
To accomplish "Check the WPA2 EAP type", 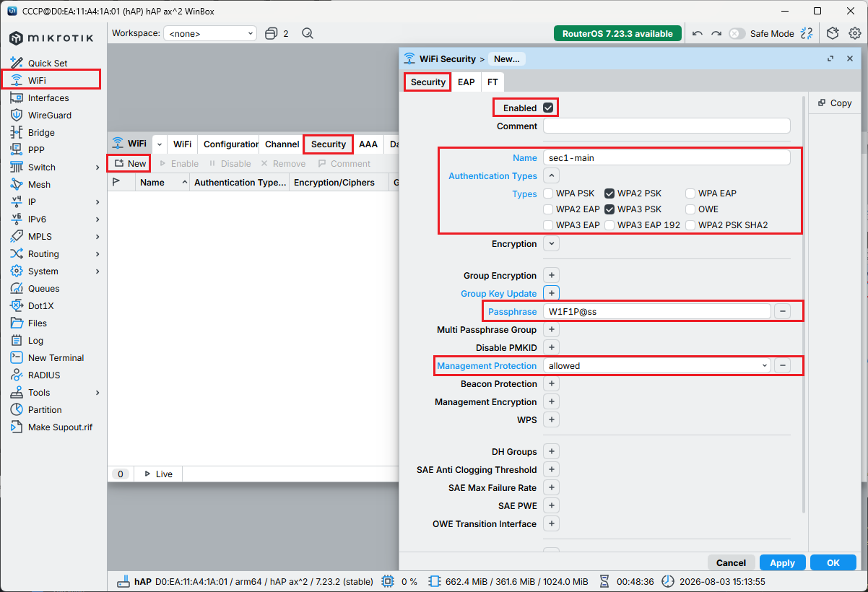I will pos(549,209).
